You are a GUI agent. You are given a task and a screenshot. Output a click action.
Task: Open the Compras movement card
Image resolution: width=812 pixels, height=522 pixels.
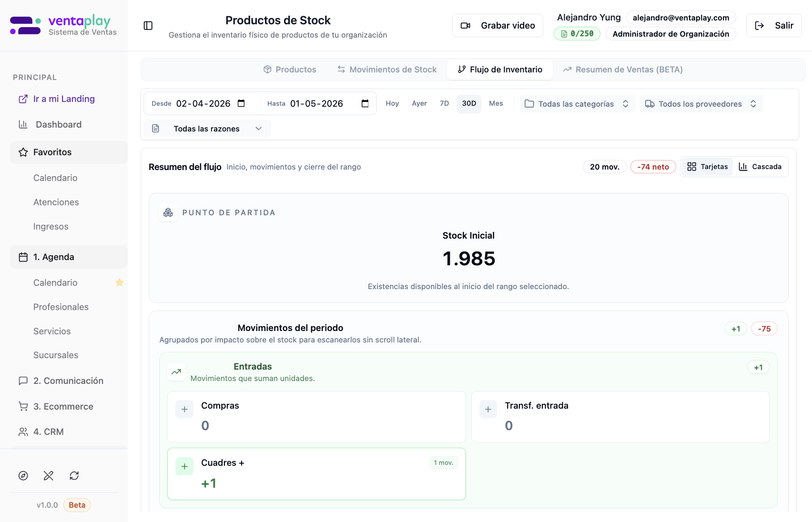(316, 417)
